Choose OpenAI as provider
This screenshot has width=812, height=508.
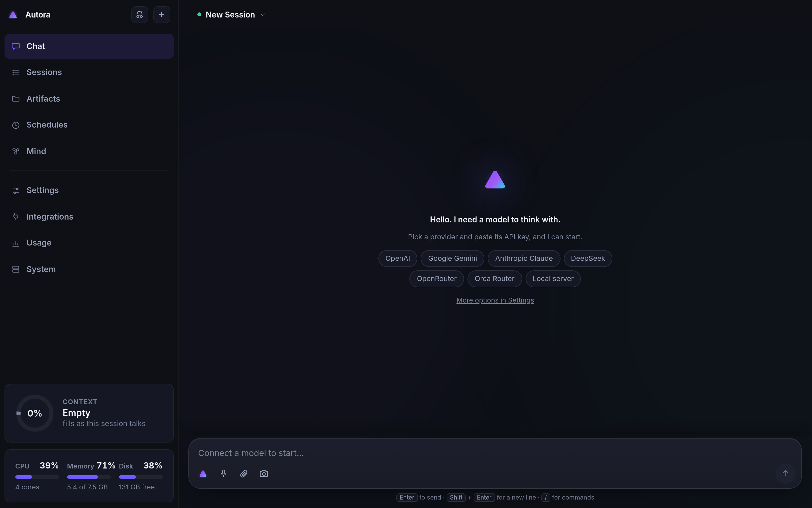(x=398, y=259)
